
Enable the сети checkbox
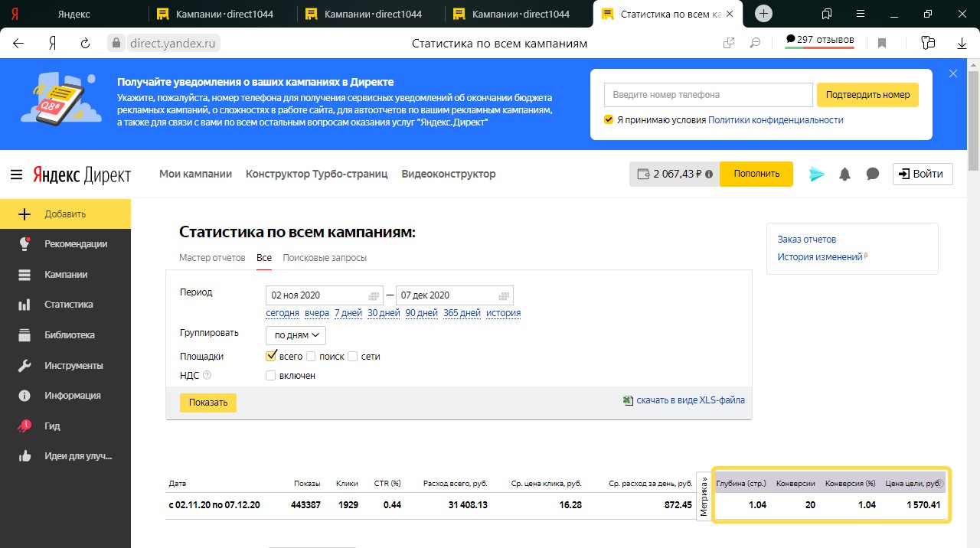(352, 357)
